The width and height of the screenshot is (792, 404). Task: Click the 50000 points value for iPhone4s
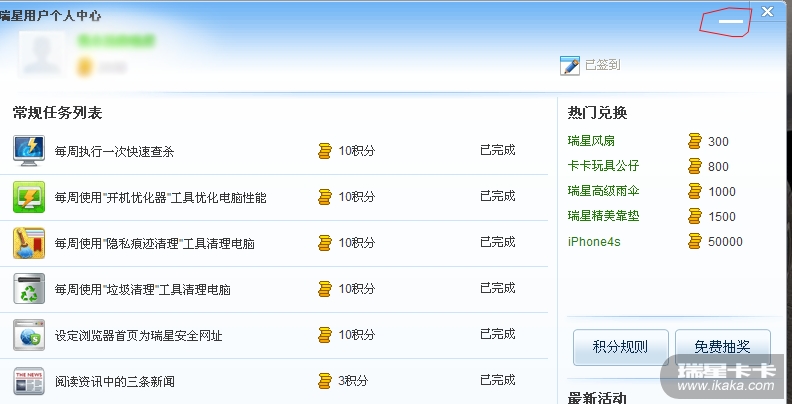725,242
